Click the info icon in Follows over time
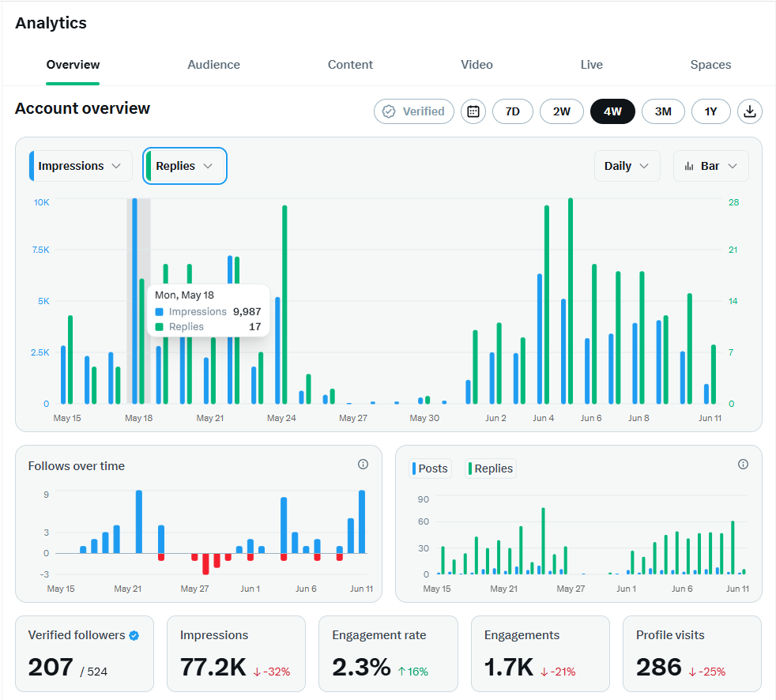The image size is (776, 700). tap(363, 464)
